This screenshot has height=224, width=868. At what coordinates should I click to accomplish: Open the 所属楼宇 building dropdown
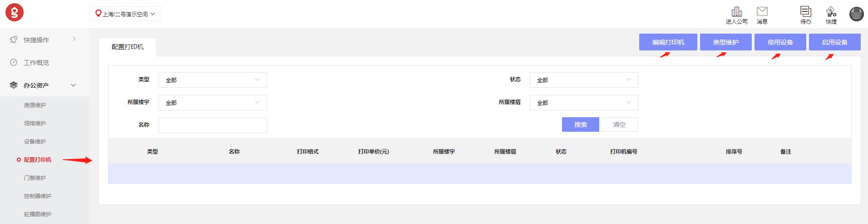click(x=212, y=103)
